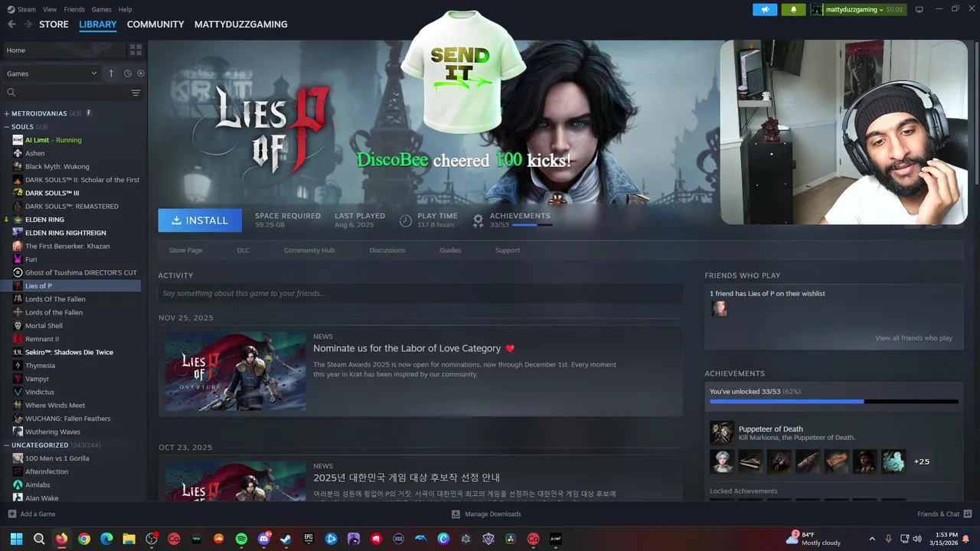Screen dimensions: 980x551
Task: Open the green notifications bell
Action: [x=793, y=9]
